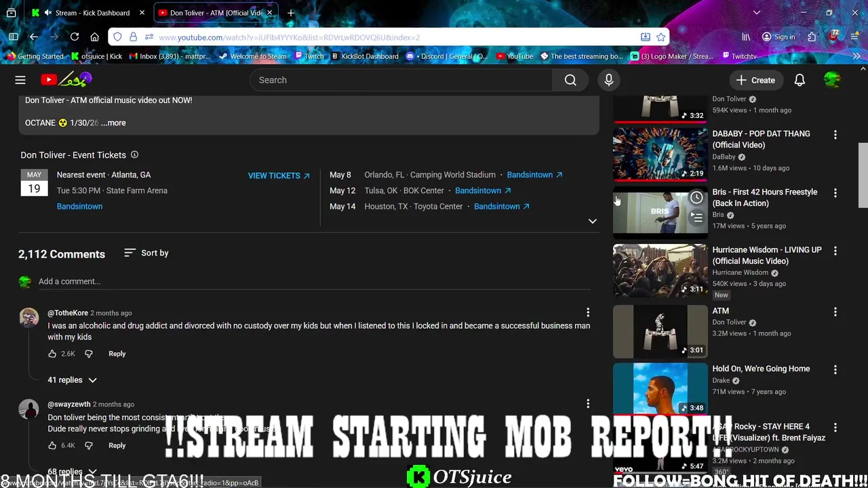
Task: Open @TotheKore channel name
Action: click(68, 313)
